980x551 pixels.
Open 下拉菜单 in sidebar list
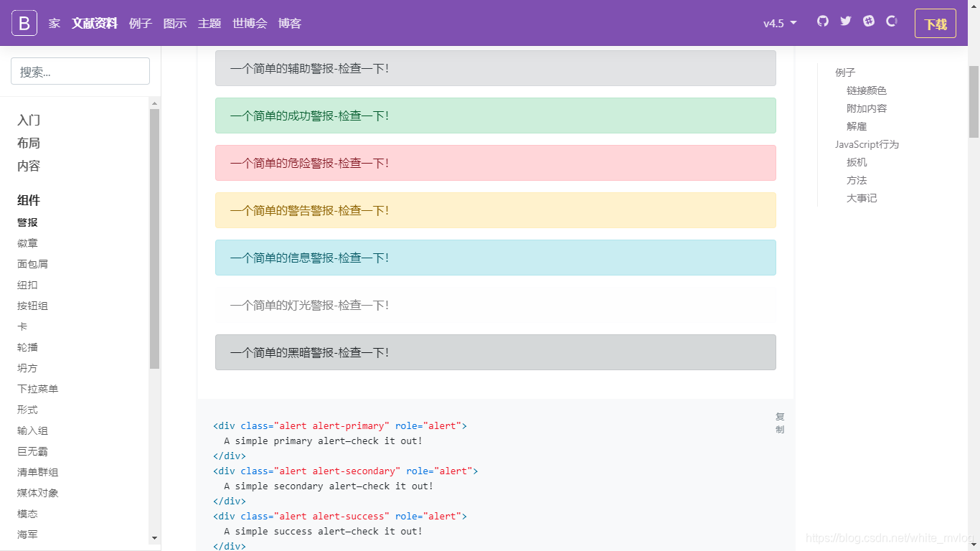pos(37,389)
